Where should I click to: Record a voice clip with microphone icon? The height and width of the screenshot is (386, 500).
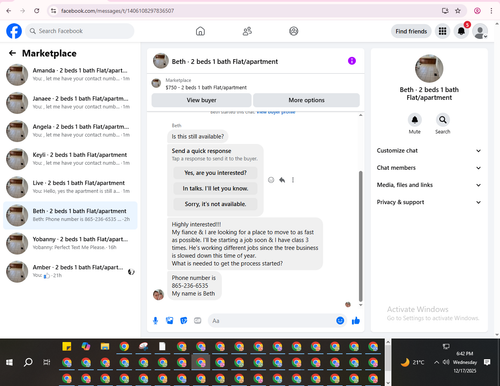(x=155, y=321)
